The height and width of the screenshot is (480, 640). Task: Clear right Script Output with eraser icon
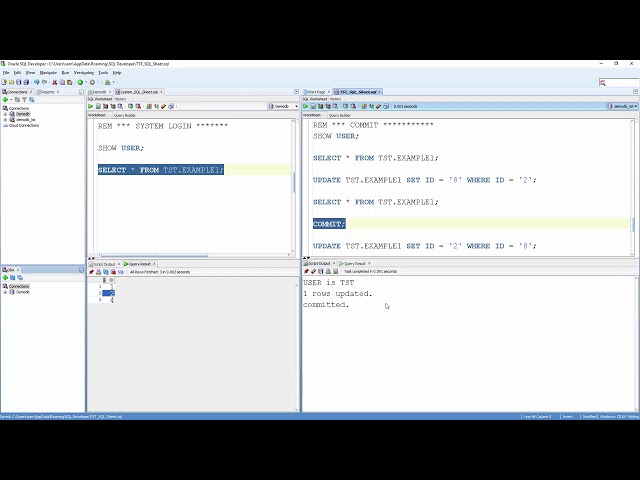point(313,271)
